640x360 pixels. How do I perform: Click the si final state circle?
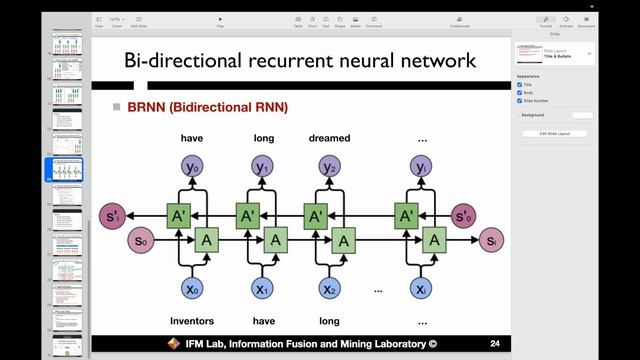pyautogui.click(x=491, y=240)
